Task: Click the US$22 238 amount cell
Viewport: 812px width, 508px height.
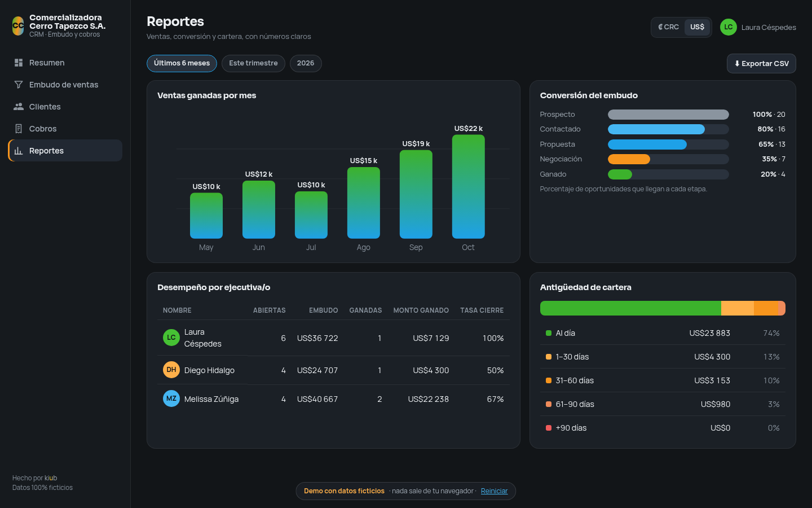Action: click(x=429, y=399)
